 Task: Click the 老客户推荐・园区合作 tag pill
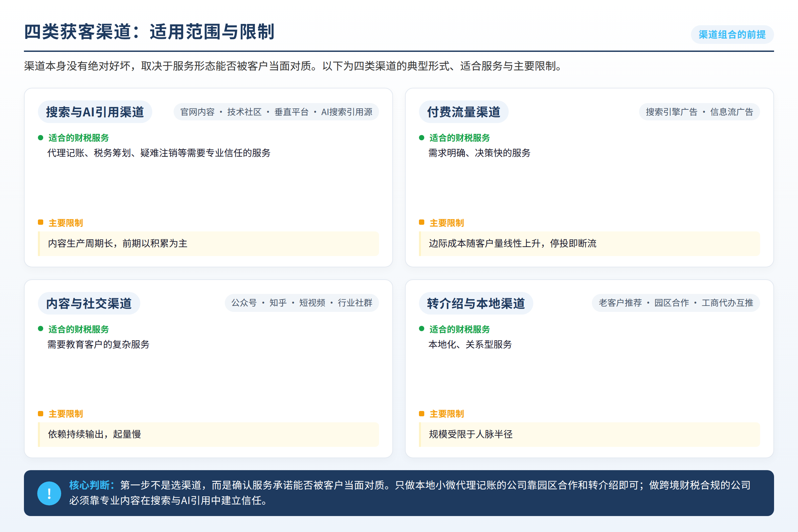pos(676,303)
